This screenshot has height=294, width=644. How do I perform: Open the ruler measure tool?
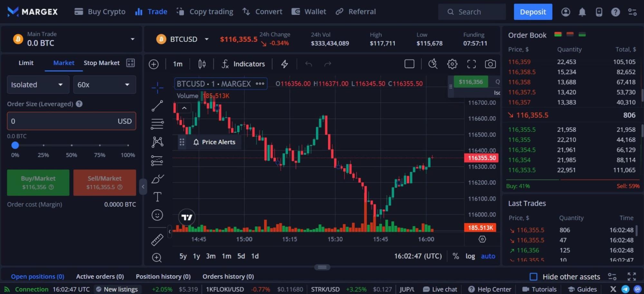click(157, 240)
